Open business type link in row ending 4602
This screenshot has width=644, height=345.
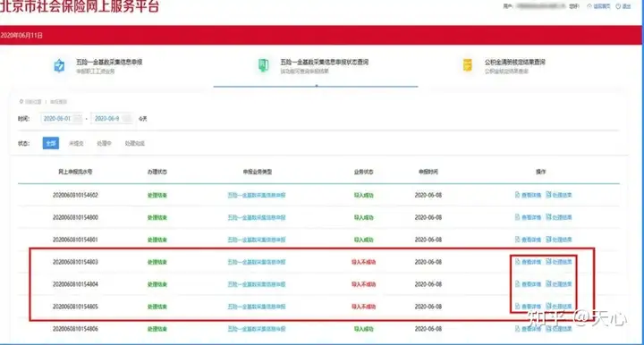257,195
